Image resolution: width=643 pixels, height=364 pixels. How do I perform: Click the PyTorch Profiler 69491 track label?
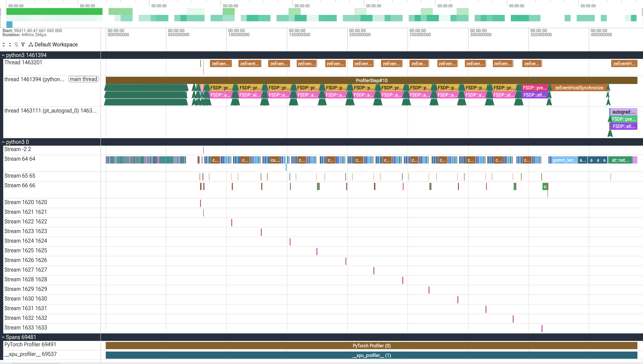(x=30, y=345)
